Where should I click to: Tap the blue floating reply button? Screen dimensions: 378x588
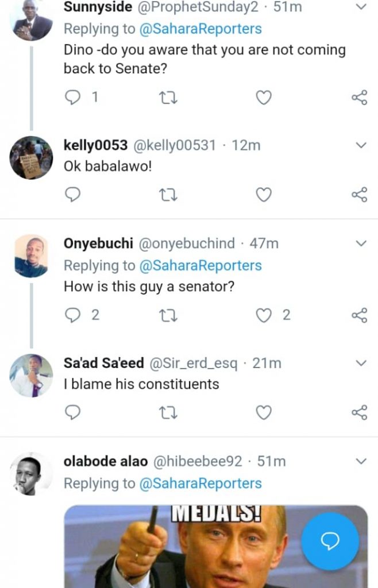coord(330,541)
